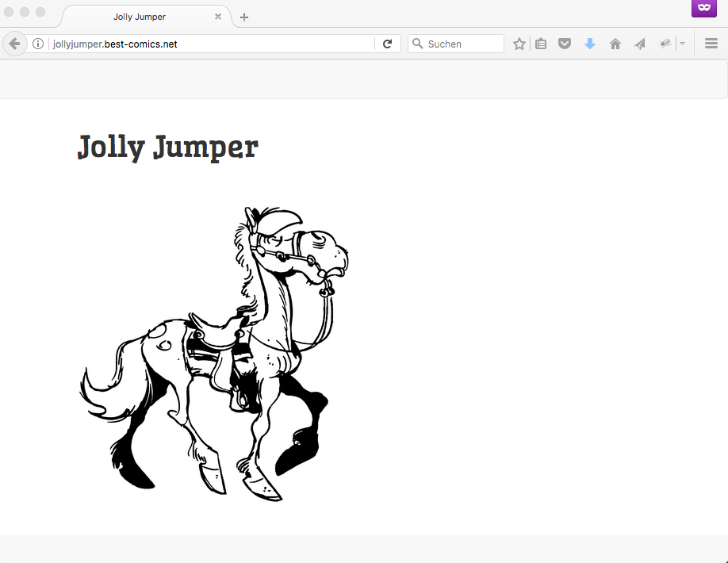Image resolution: width=728 pixels, height=563 pixels.
Task: Click the search magnifier icon
Action: (417, 44)
